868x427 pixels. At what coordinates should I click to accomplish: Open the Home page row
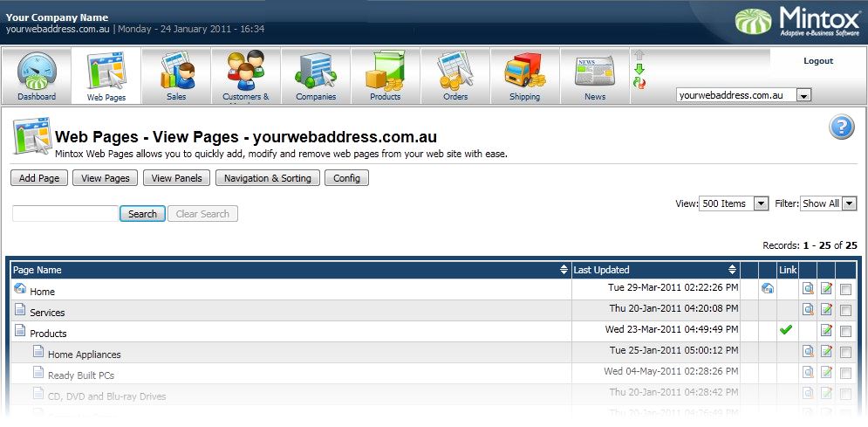pyautogui.click(x=433, y=289)
